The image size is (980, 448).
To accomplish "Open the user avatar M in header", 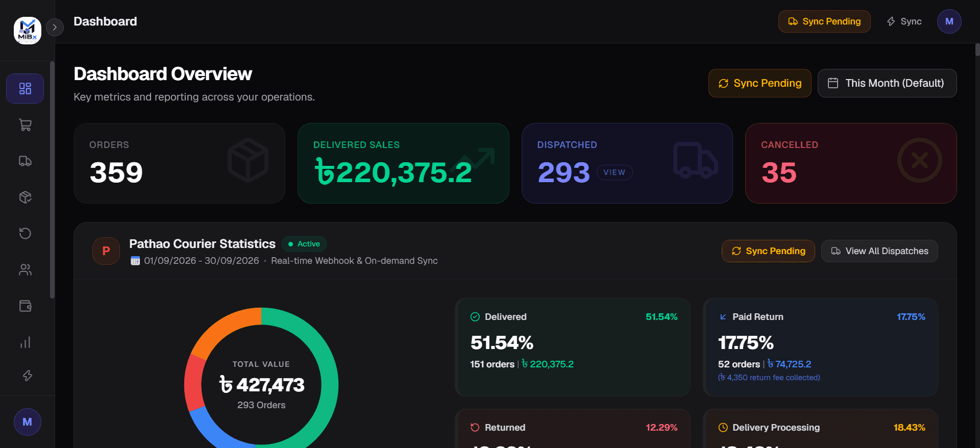I will [949, 21].
